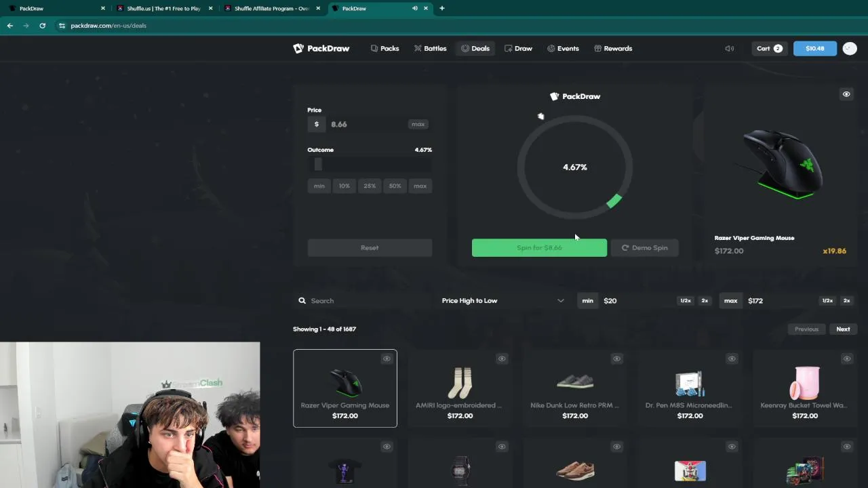Click the $10.48 balance button
Image resolution: width=868 pixels, height=488 pixels.
click(815, 49)
